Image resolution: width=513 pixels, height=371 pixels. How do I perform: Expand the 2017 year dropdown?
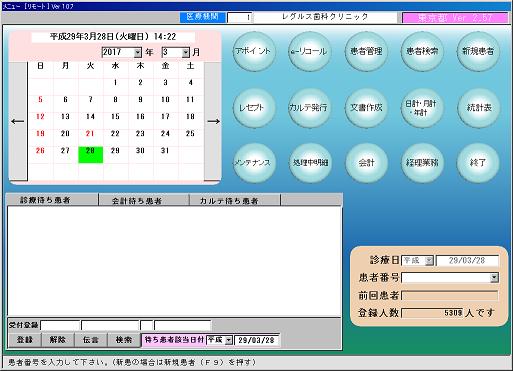[138, 52]
